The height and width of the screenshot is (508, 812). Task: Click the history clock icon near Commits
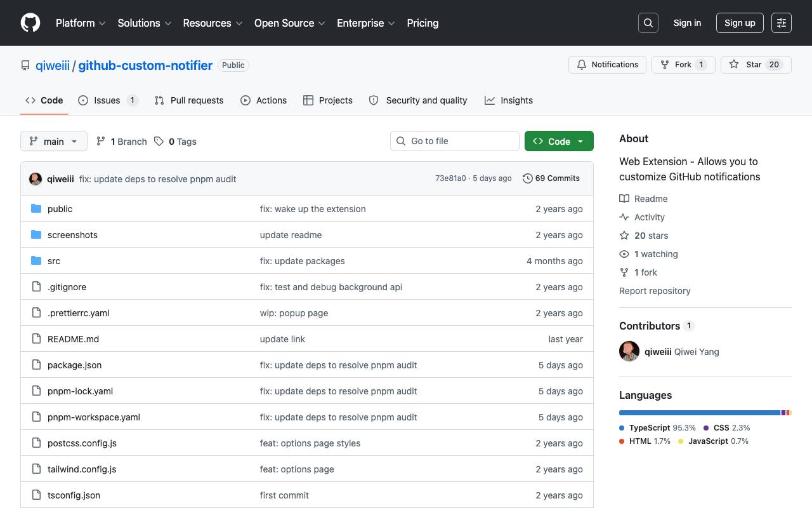point(527,178)
